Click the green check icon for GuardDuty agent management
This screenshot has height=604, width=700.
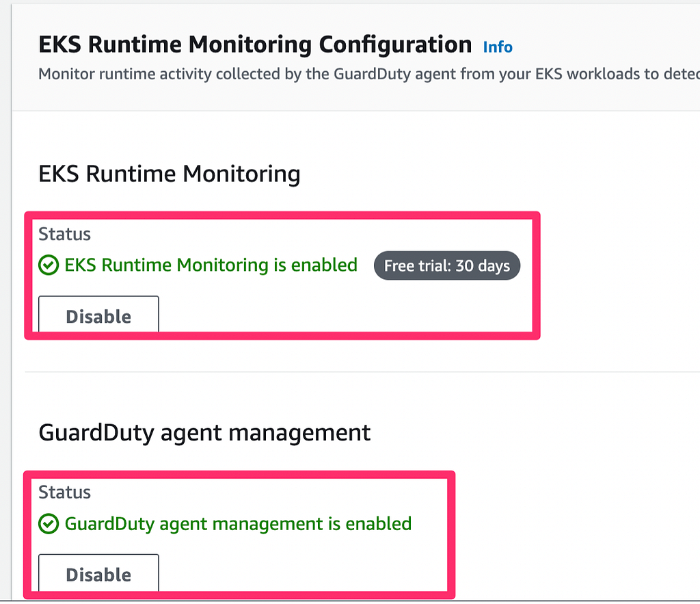click(49, 523)
